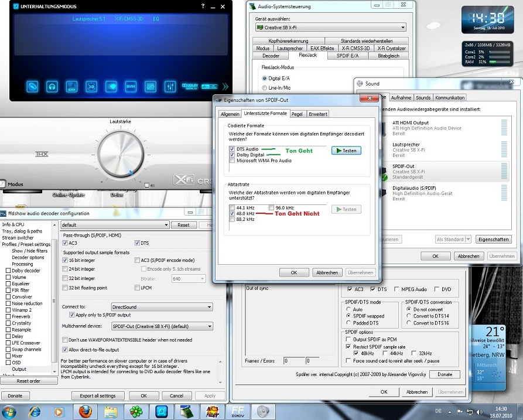
Task: Open Connect to DirectSound dropdown
Action: coord(162,307)
